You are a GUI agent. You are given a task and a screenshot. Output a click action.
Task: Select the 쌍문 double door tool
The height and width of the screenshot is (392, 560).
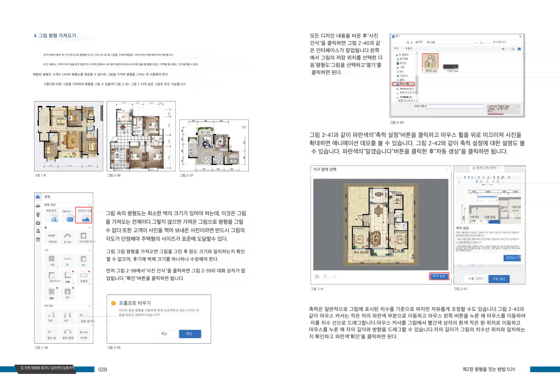(x=67, y=317)
